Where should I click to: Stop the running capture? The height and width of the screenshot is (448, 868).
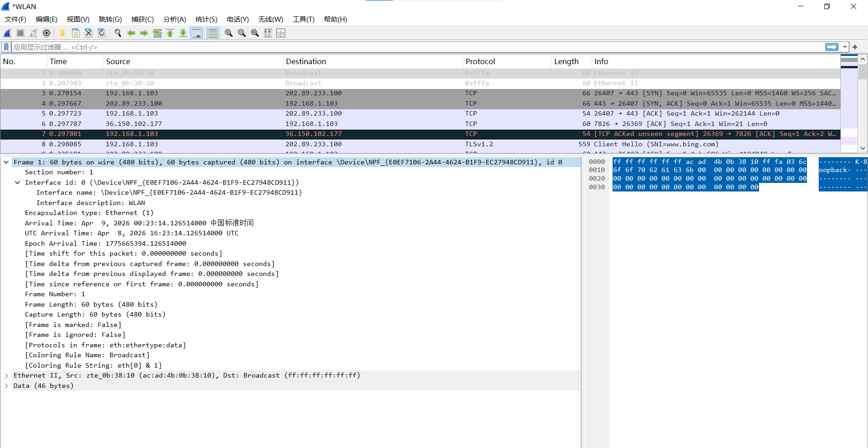(x=20, y=33)
